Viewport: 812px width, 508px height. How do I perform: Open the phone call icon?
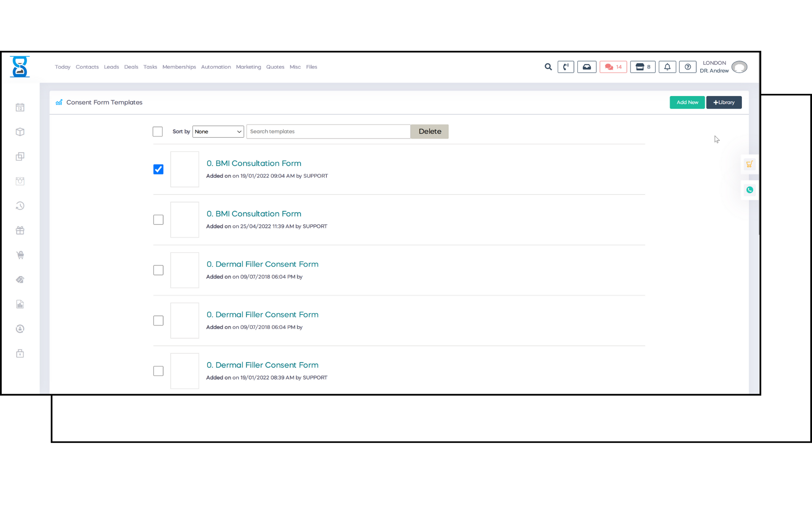[565, 67]
